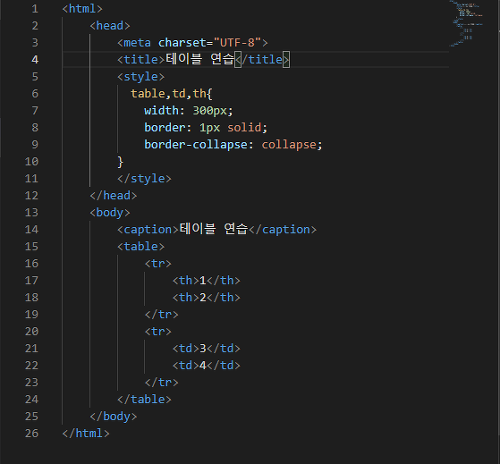500x464 pixels.
Task: Click the closing html tag
Action: click(x=86, y=434)
